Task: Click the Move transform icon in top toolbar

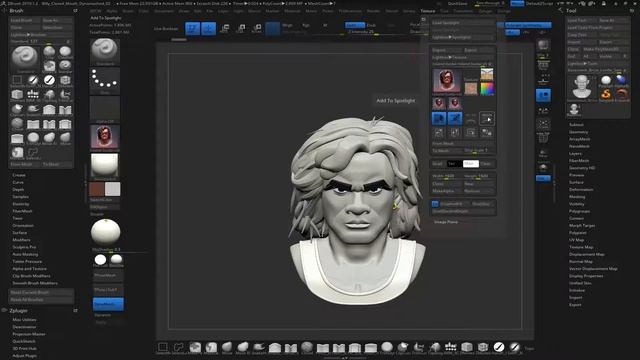Action: point(224,28)
